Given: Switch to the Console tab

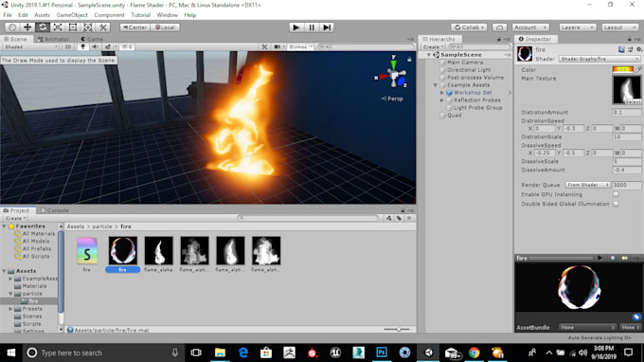Looking at the screenshot, I should click(x=55, y=210).
